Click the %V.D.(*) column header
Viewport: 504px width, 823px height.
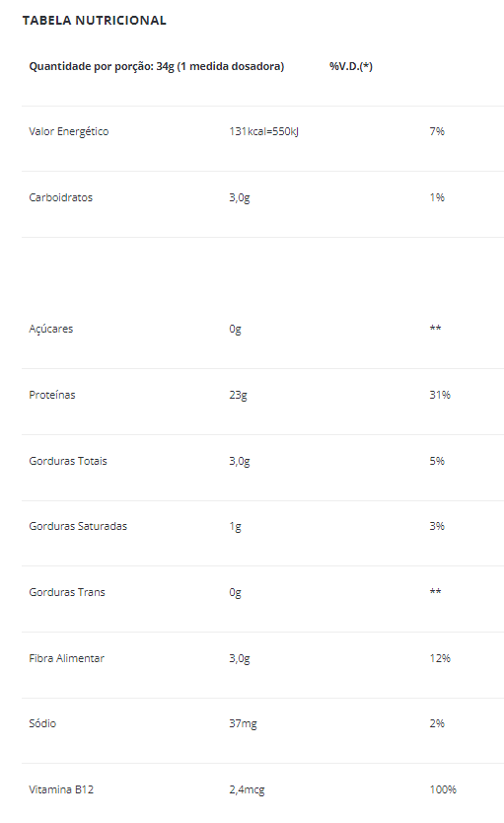pyautogui.click(x=351, y=67)
